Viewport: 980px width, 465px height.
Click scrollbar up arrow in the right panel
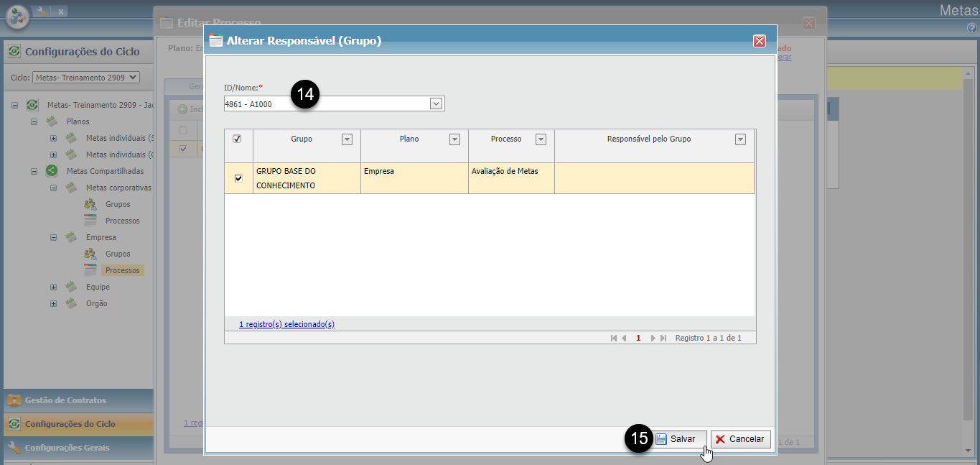(x=969, y=72)
